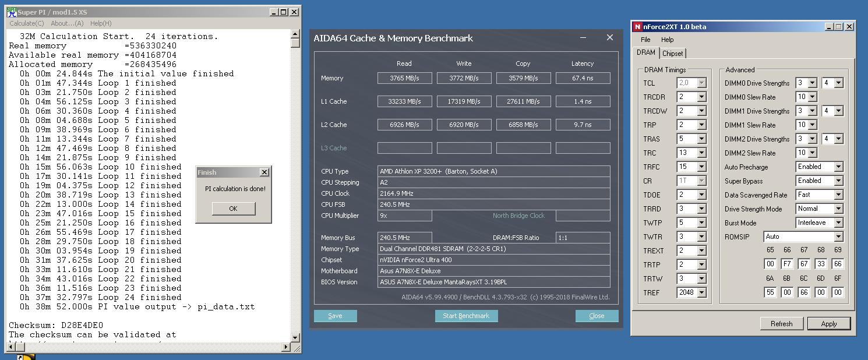The height and width of the screenshot is (360, 868).
Task: Click the CPU Type AMD Athlon XP field
Action: click(493, 171)
